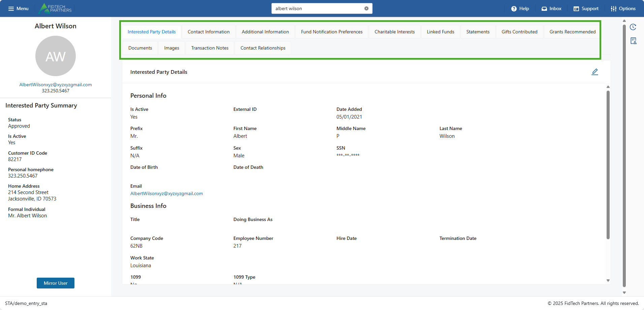Open the Options settings
644x310 pixels.
coord(623,8)
